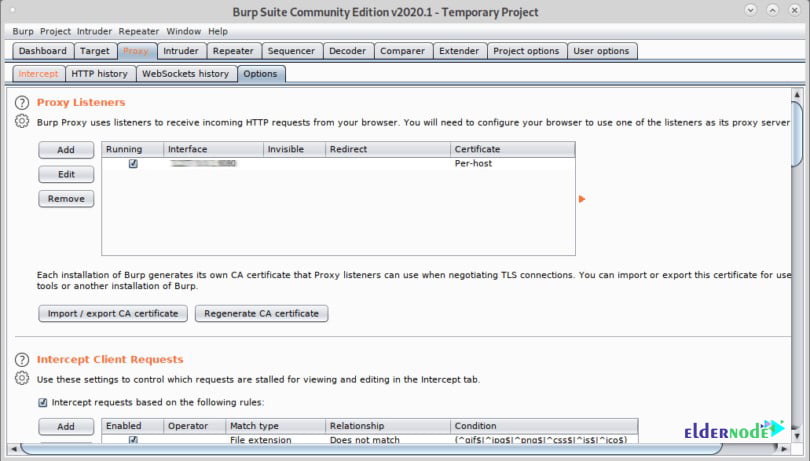Open the Window menu

click(183, 32)
